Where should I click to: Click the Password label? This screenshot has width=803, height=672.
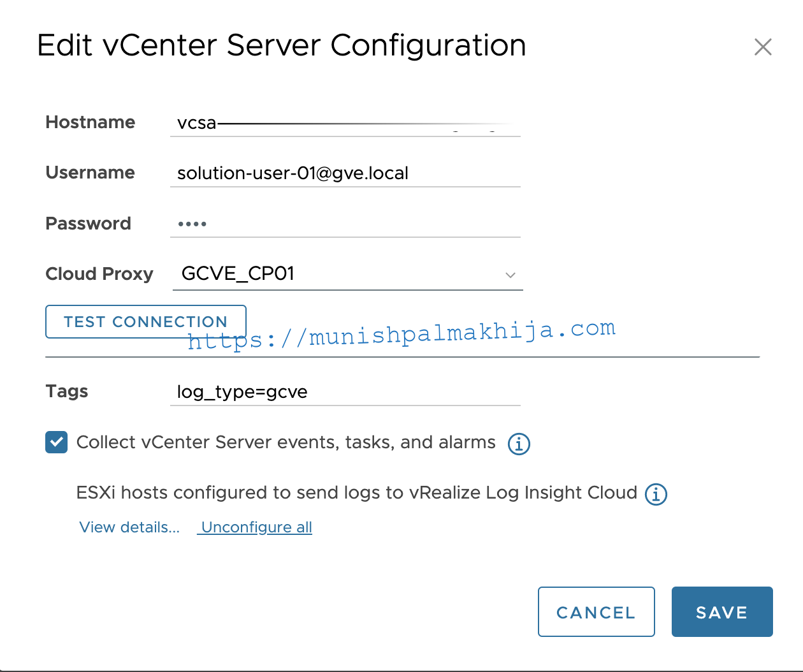(89, 223)
